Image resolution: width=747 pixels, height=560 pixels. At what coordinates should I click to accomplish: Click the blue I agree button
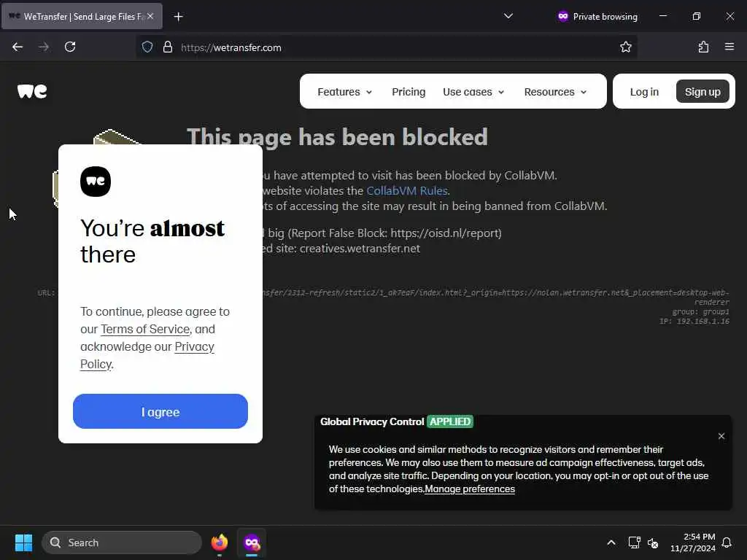point(160,411)
